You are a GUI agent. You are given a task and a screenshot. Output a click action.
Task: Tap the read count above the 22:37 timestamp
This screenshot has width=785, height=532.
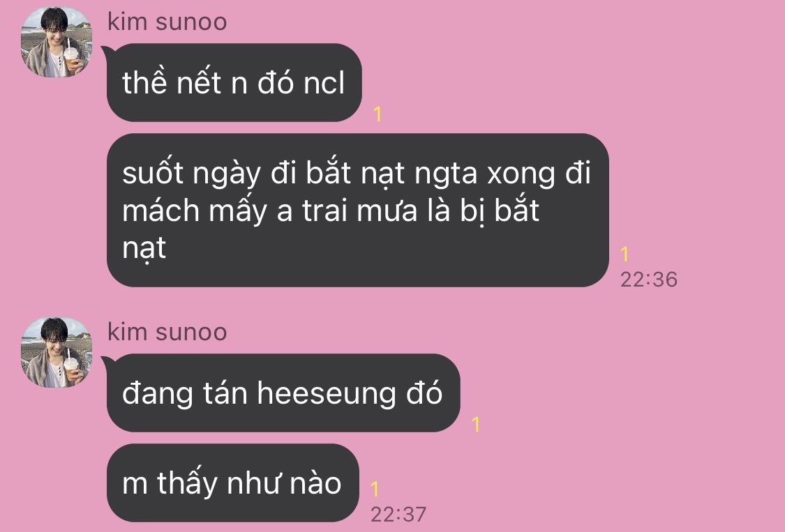[375, 489]
